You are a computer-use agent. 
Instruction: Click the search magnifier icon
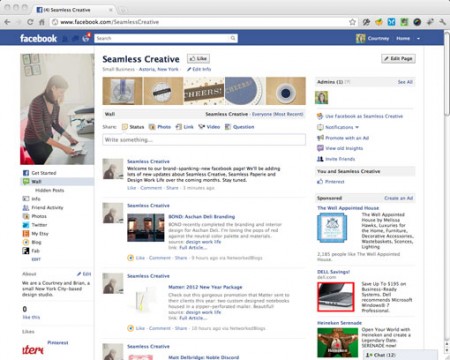click(233, 38)
